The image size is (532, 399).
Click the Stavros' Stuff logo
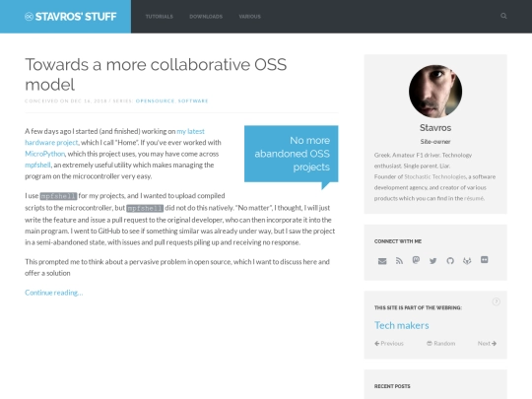71,17
